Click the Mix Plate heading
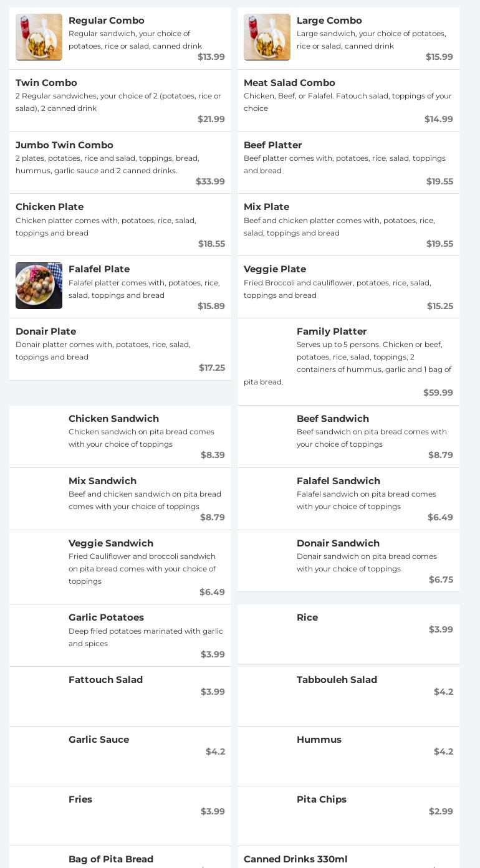The width and height of the screenshot is (480, 868). [x=266, y=207]
